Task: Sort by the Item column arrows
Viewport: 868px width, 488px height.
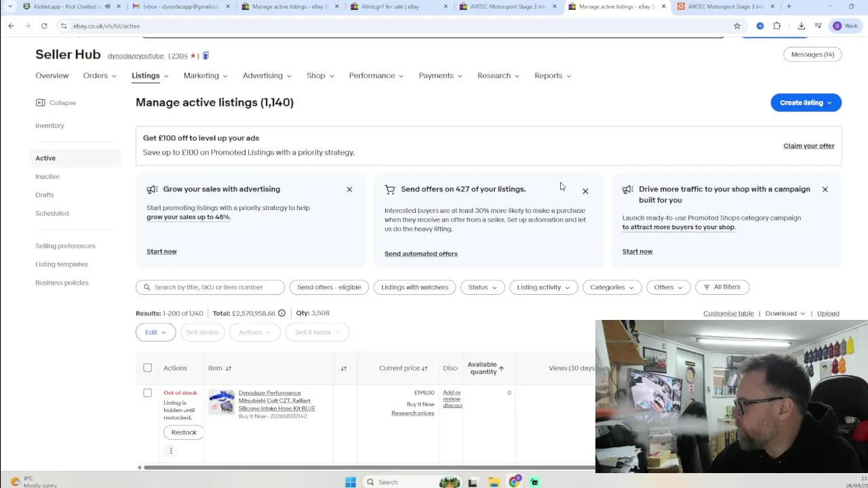Action: pyautogui.click(x=229, y=368)
